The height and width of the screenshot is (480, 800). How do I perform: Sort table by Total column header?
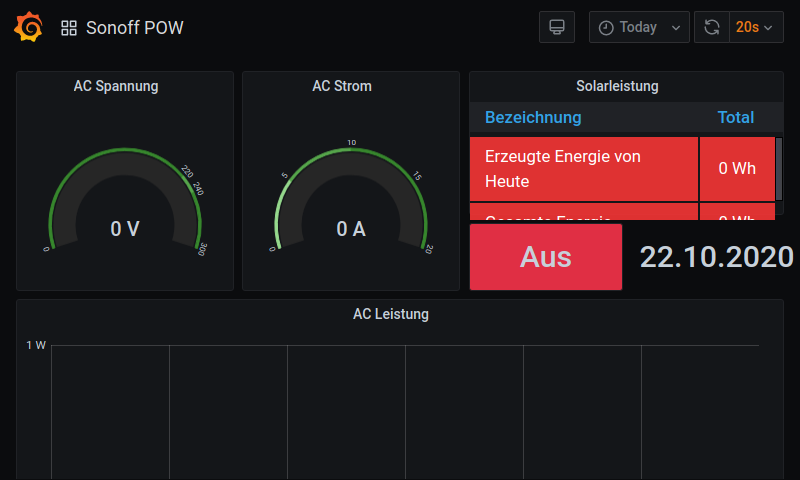735,118
